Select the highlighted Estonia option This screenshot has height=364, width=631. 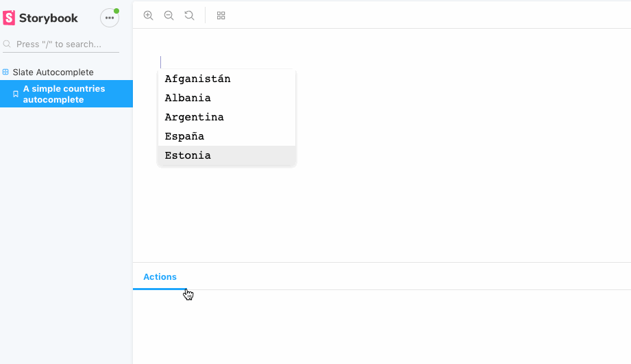(x=188, y=155)
